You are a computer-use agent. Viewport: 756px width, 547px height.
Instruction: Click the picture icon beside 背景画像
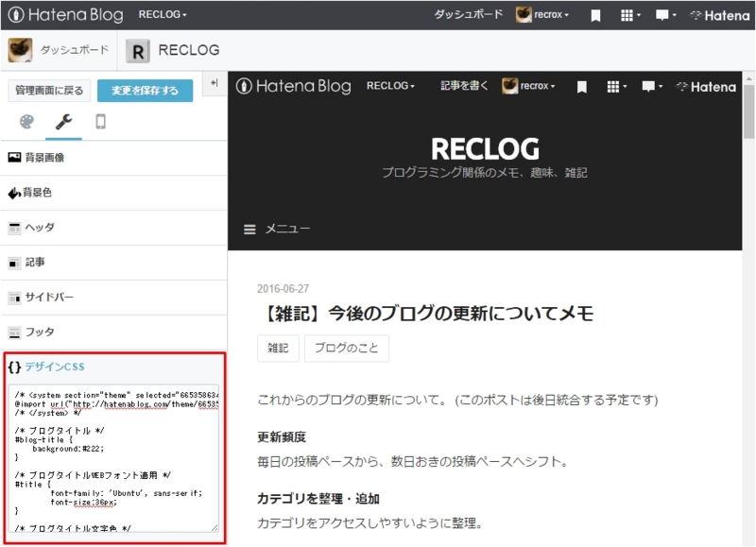point(14,157)
